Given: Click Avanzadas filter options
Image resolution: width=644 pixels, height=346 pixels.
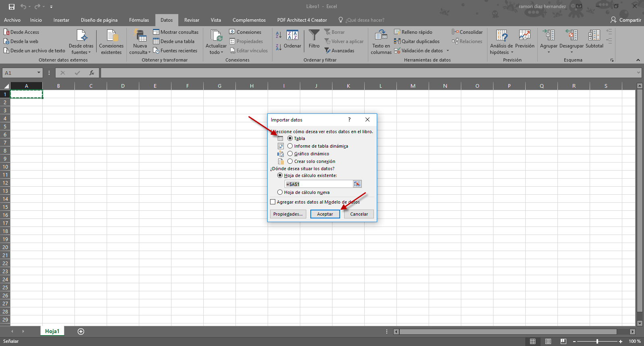Looking at the screenshot, I should [339, 51].
